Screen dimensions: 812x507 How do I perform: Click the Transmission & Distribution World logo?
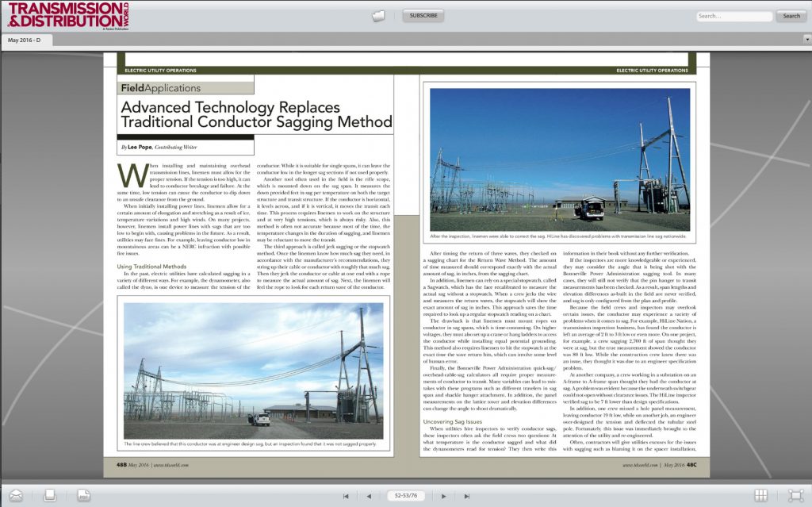tap(59, 16)
